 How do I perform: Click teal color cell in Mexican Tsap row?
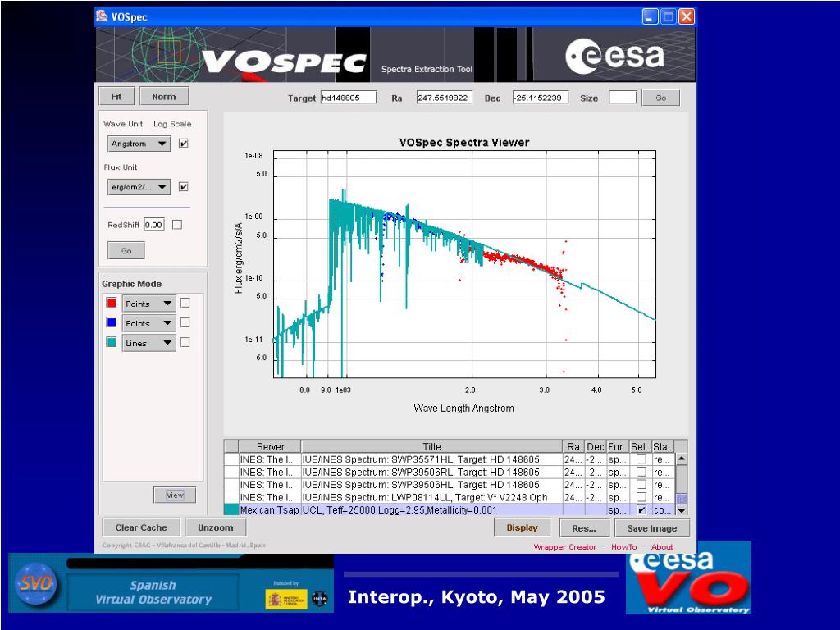[231, 510]
